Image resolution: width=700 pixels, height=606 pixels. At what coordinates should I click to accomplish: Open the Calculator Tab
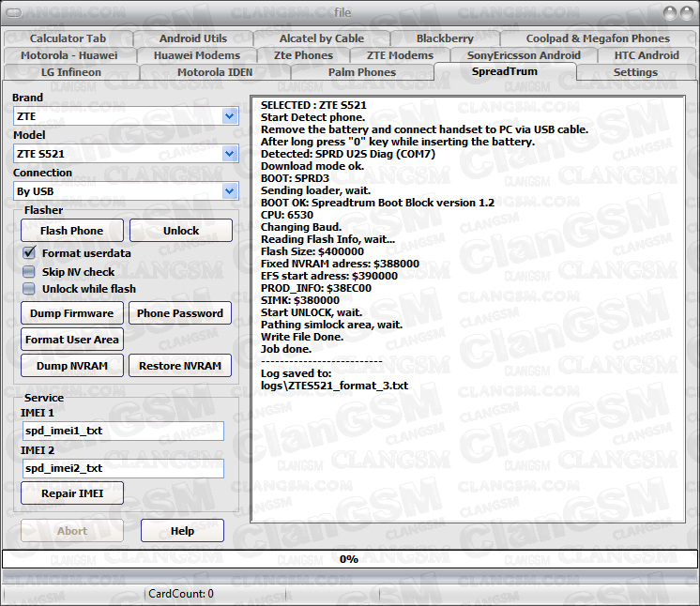[x=68, y=38]
